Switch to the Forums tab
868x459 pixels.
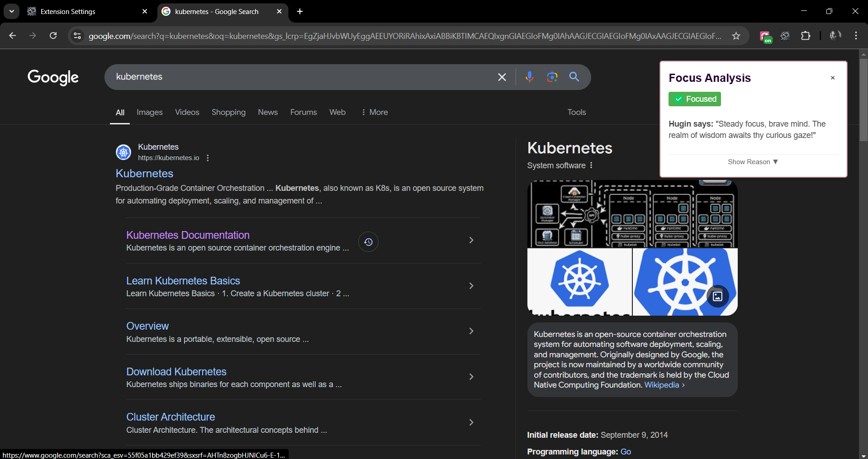(304, 112)
